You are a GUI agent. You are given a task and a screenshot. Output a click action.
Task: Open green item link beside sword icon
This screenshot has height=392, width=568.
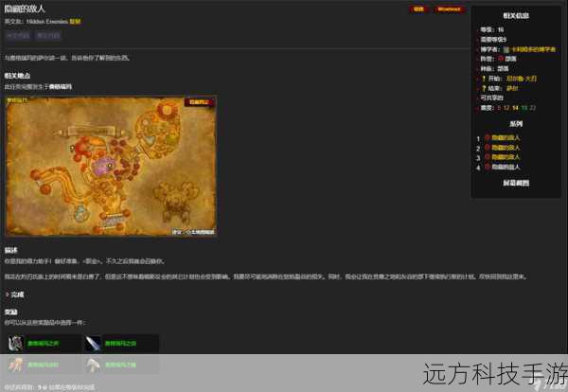pyautogui.click(x=120, y=343)
